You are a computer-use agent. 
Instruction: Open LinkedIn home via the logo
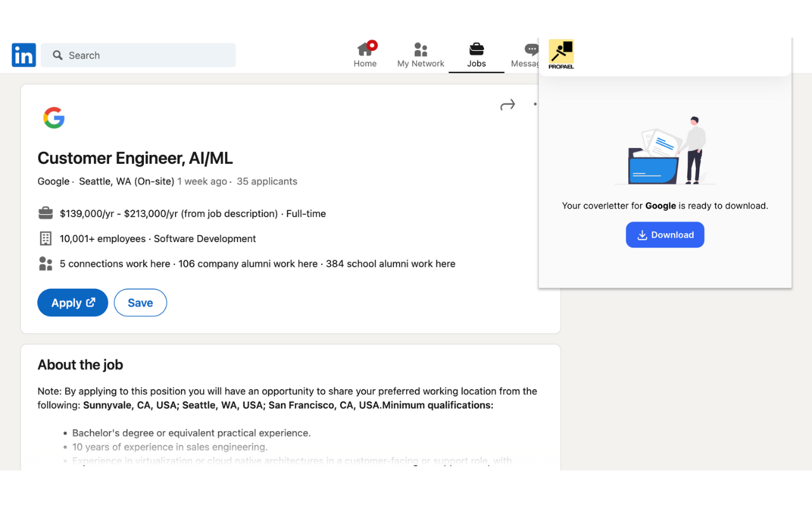click(23, 55)
